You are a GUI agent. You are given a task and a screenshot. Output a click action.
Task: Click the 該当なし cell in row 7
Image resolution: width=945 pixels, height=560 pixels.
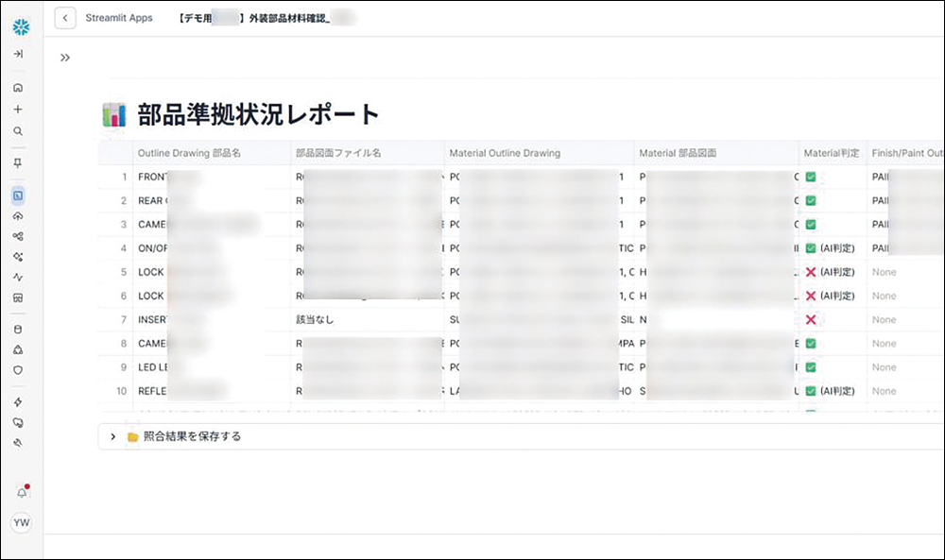(x=315, y=320)
